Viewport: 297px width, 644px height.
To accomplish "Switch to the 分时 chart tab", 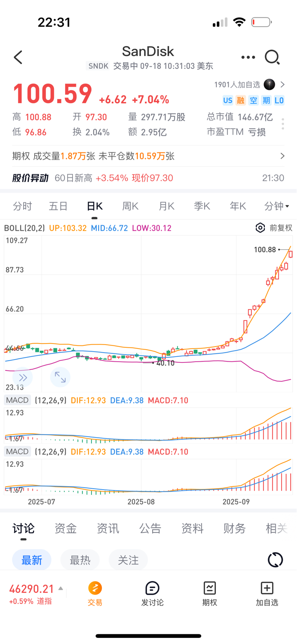I will click(x=22, y=206).
